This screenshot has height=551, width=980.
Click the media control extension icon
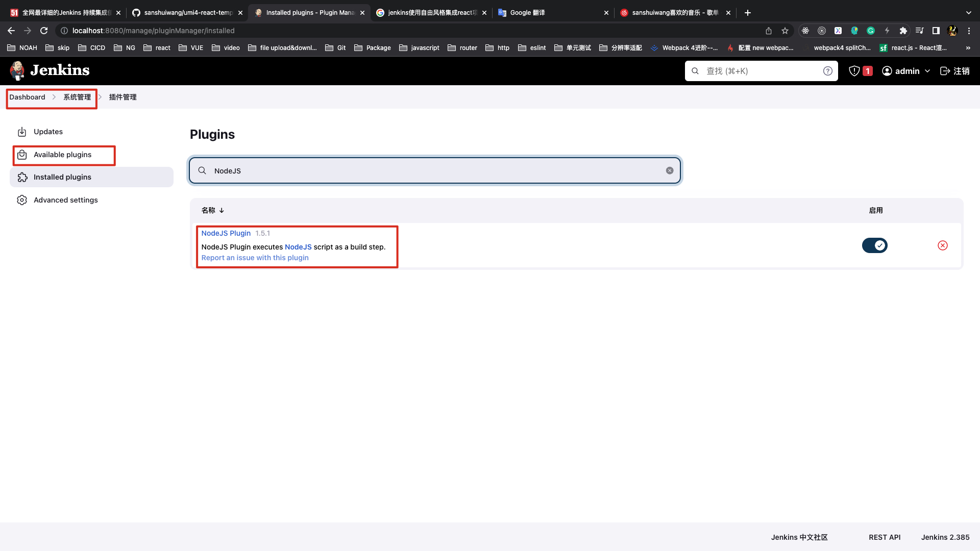tap(919, 31)
